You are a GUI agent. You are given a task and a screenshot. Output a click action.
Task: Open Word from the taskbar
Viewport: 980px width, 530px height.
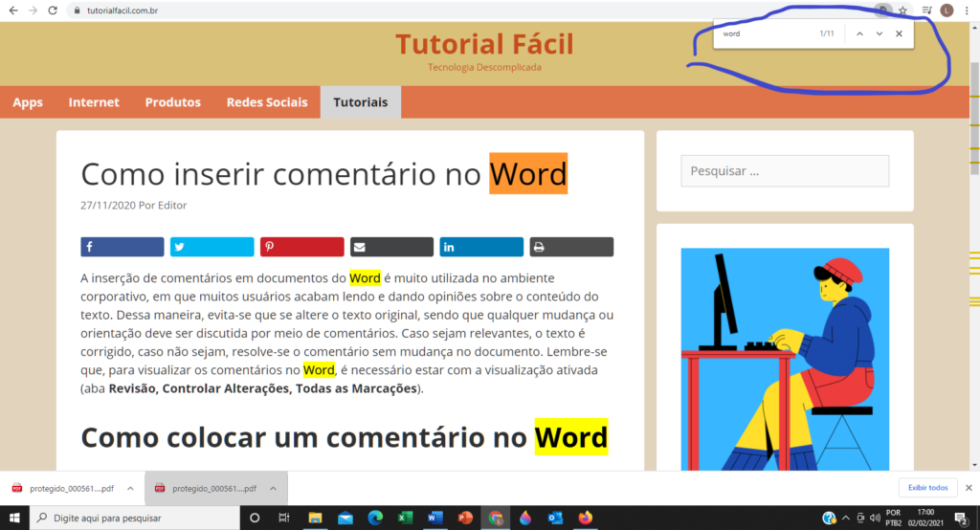[x=435, y=518]
